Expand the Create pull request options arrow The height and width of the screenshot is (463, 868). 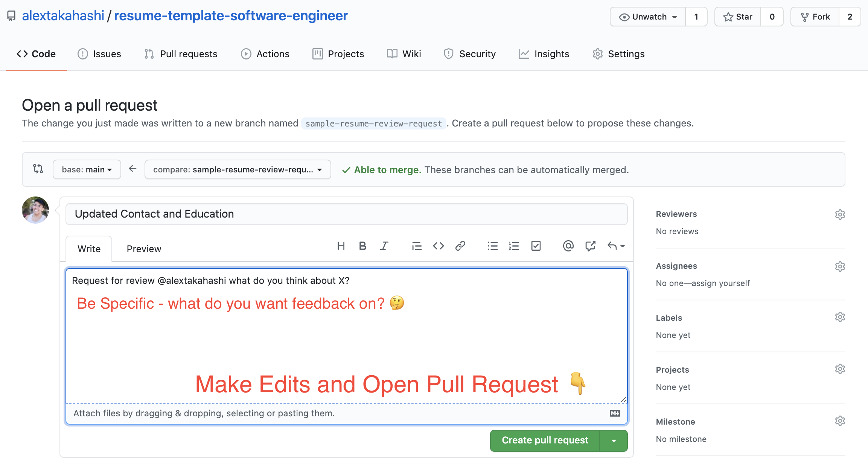614,441
